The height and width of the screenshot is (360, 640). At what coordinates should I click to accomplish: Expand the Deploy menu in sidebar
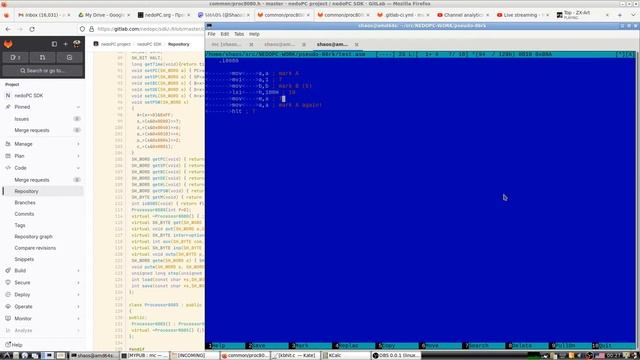42,295
